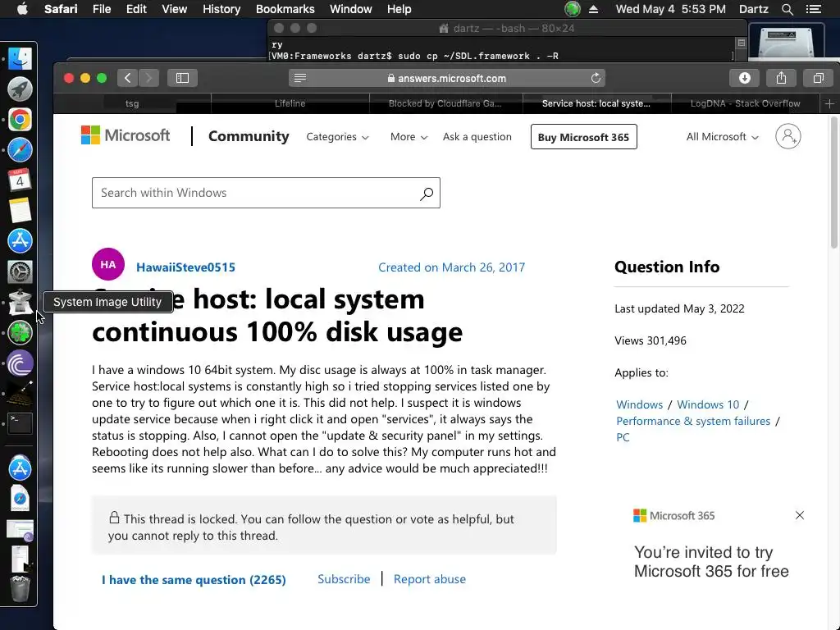Toggle Safari sidebar button
Viewport: 840px width, 630px height.
(x=182, y=78)
